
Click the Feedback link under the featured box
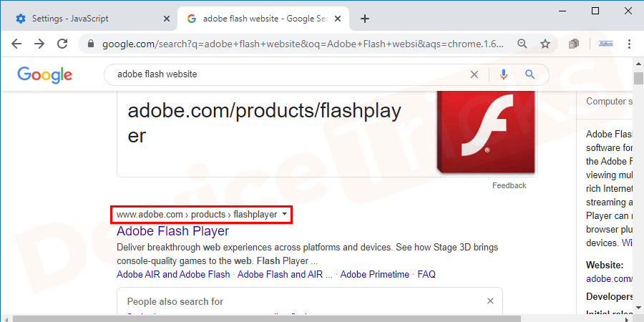coord(509,185)
